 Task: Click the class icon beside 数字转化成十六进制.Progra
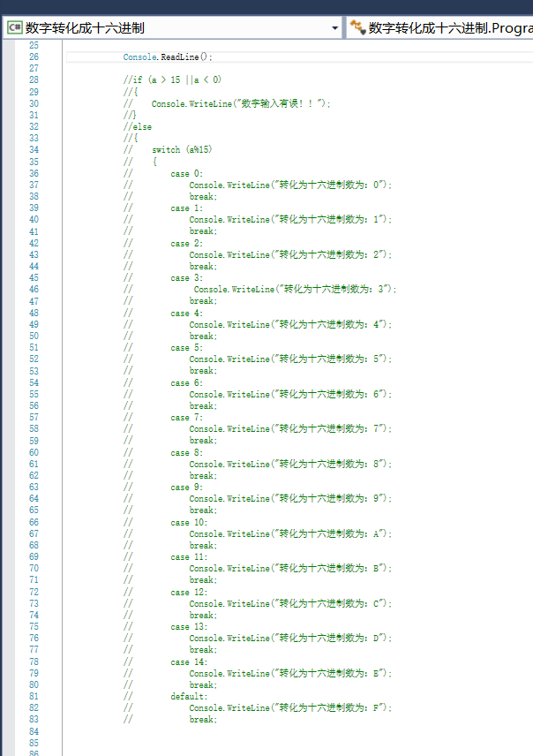pyautogui.click(x=357, y=27)
